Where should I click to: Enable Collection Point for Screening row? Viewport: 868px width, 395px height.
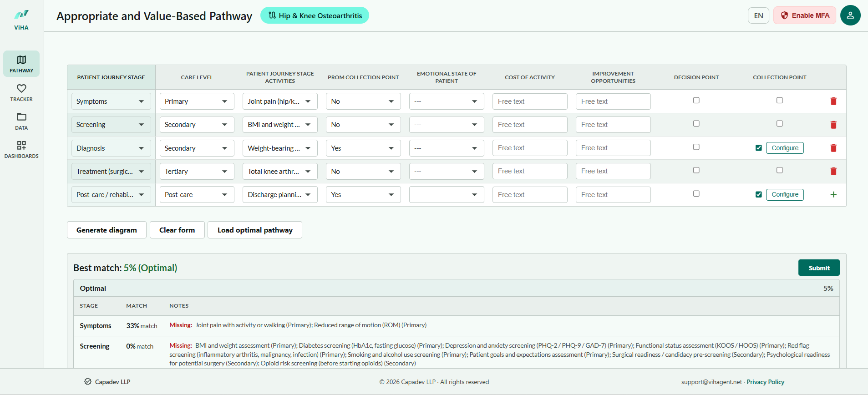click(x=779, y=123)
